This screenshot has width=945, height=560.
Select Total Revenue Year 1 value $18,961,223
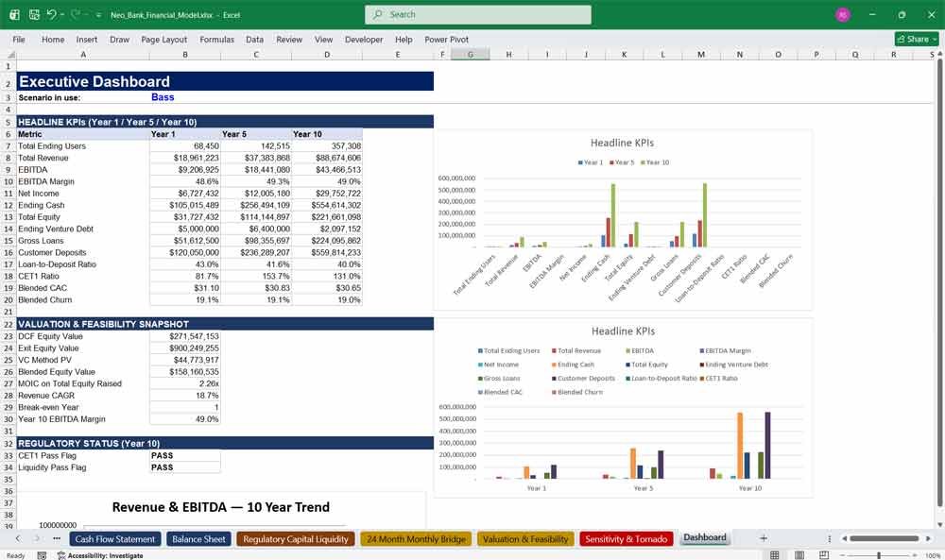click(185, 158)
